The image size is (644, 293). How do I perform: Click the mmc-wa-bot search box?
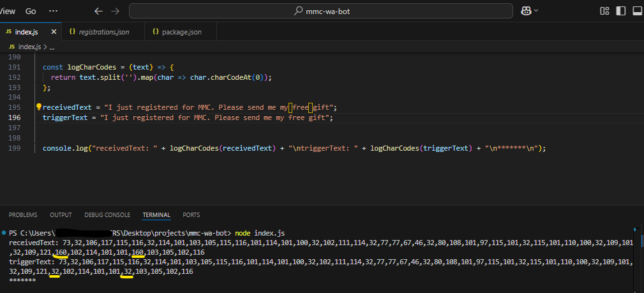(321, 11)
